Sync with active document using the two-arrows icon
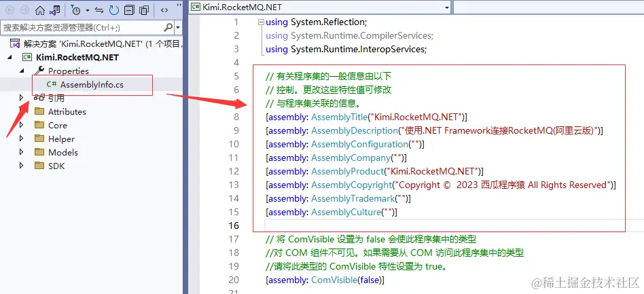The image size is (644, 294). tap(99, 11)
